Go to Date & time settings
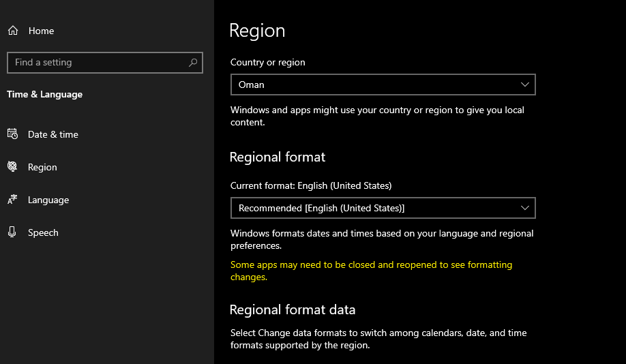The height and width of the screenshot is (364, 626). coord(53,134)
